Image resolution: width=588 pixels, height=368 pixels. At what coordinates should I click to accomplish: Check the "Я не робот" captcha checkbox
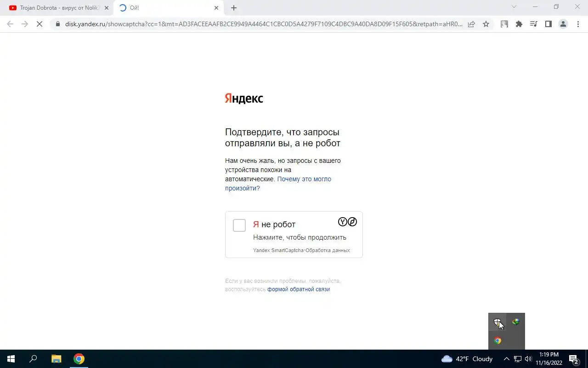pos(239,225)
